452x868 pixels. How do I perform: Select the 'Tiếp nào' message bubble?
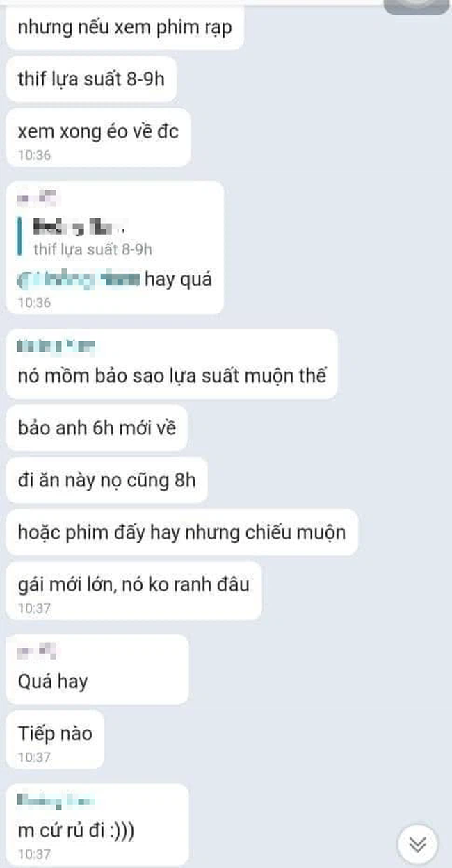[x=55, y=739]
